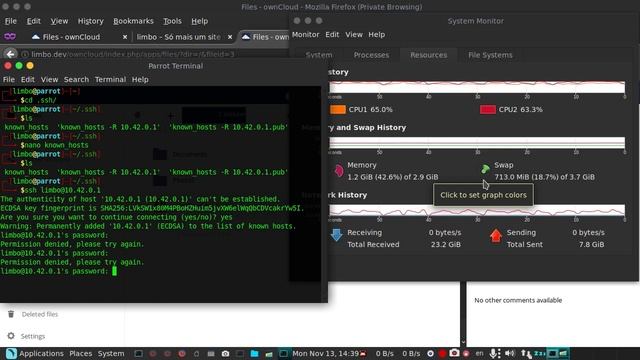Switch to the Processes tab

[371, 55]
